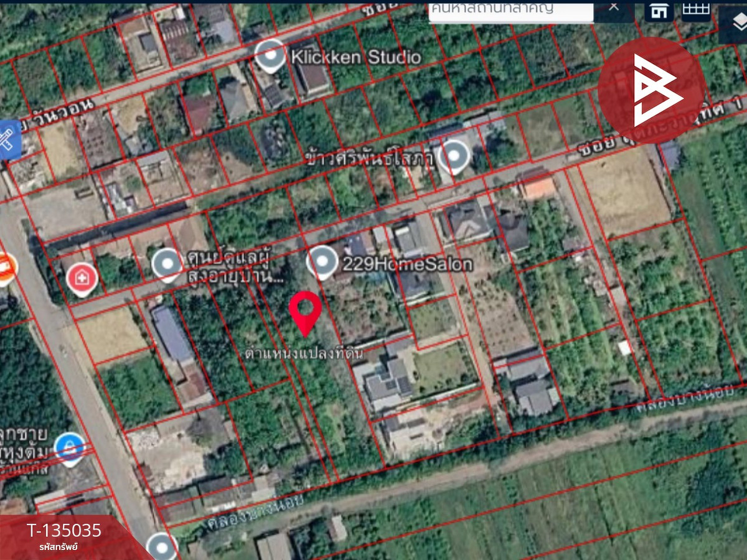Open the Klickken Studio map marker
The width and height of the screenshot is (747, 560).
click(270, 55)
